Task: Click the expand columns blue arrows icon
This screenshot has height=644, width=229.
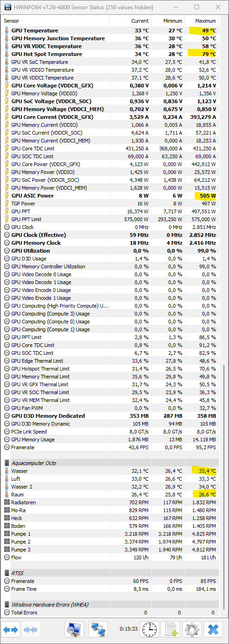Action: pyautogui.click(x=11, y=629)
